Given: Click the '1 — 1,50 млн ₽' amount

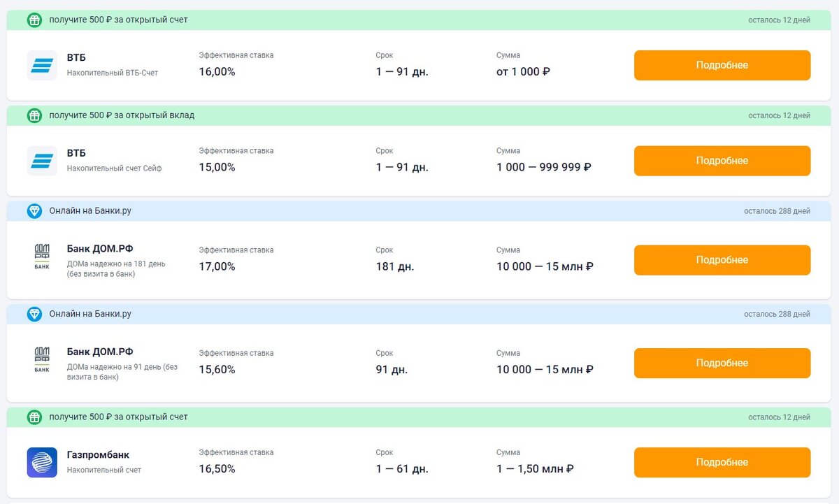Looking at the screenshot, I should coord(536,468).
